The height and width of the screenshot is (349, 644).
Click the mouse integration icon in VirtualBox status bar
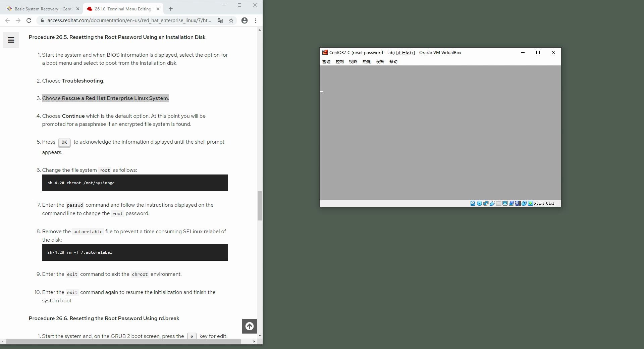coord(524,203)
